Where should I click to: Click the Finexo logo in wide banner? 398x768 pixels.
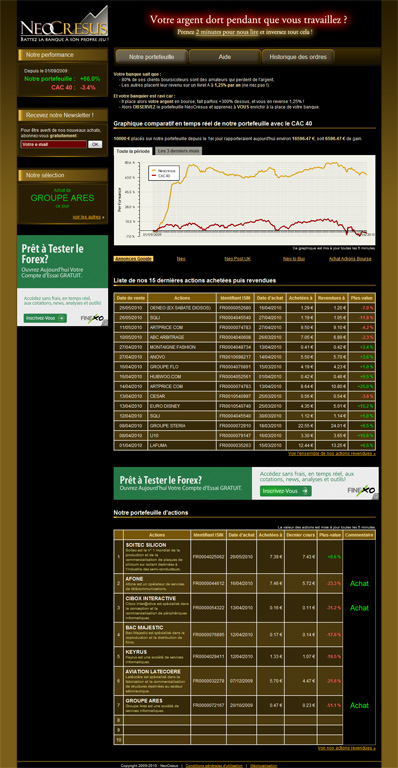(362, 490)
